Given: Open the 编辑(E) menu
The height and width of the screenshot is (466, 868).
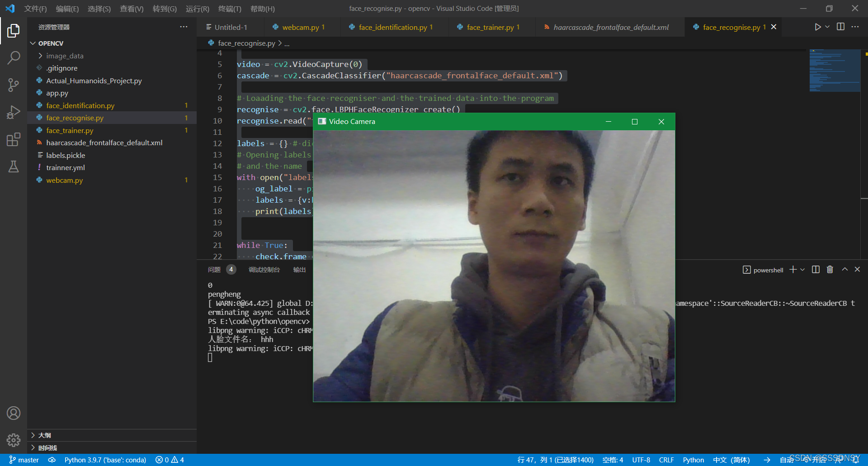Looking at the screenshot, I should (67, 9).
